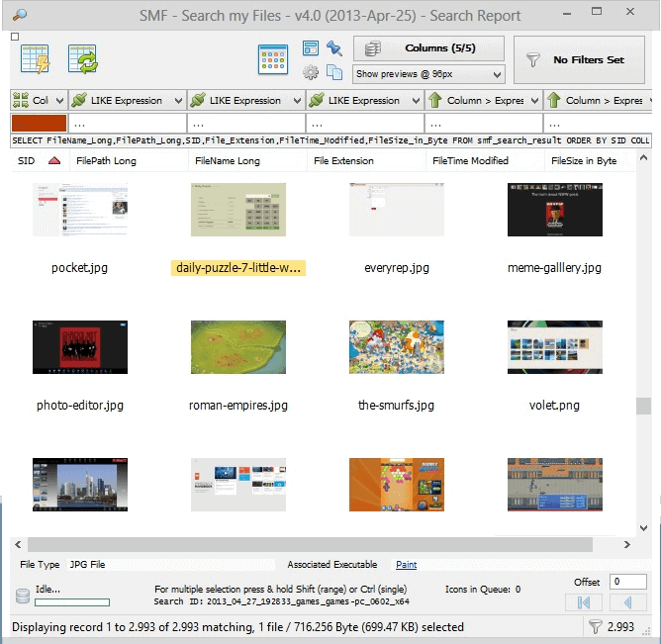Expand the first LIKE Expression dropdown
The width and height of the screenshot is (661, 644).
coord(178,100)
